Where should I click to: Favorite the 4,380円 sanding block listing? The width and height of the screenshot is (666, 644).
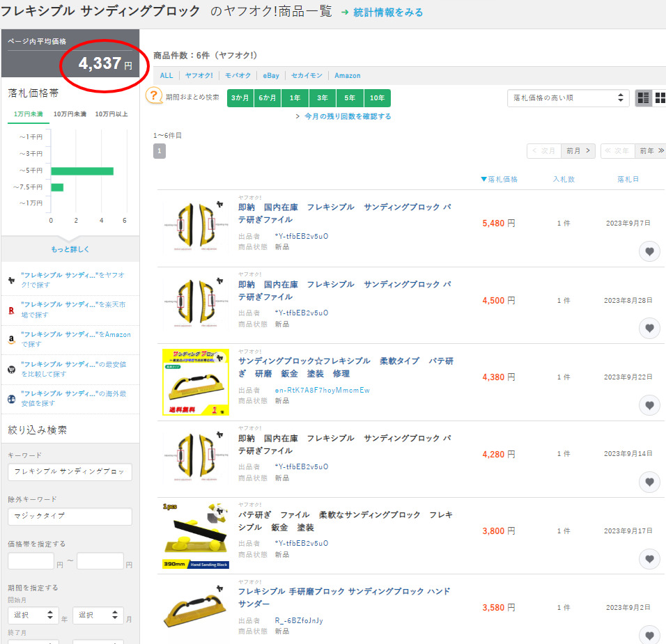649,405
